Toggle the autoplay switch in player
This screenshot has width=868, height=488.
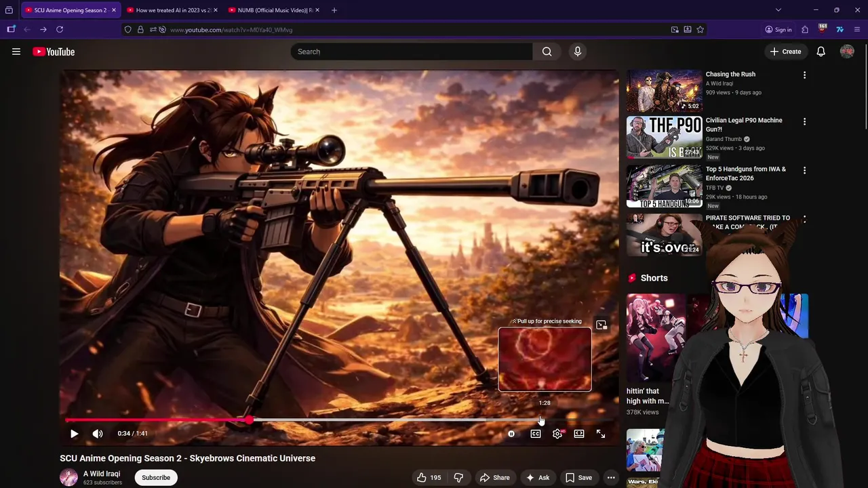point(511,434)
